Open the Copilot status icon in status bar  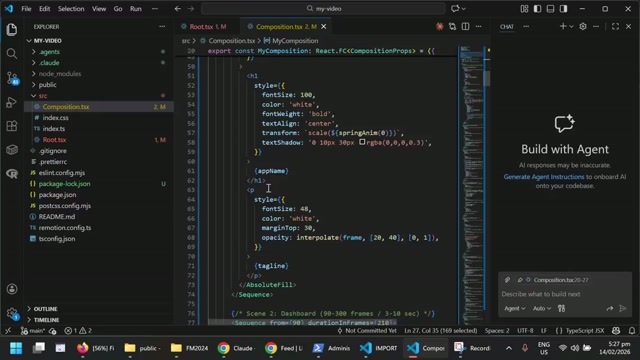616,331
